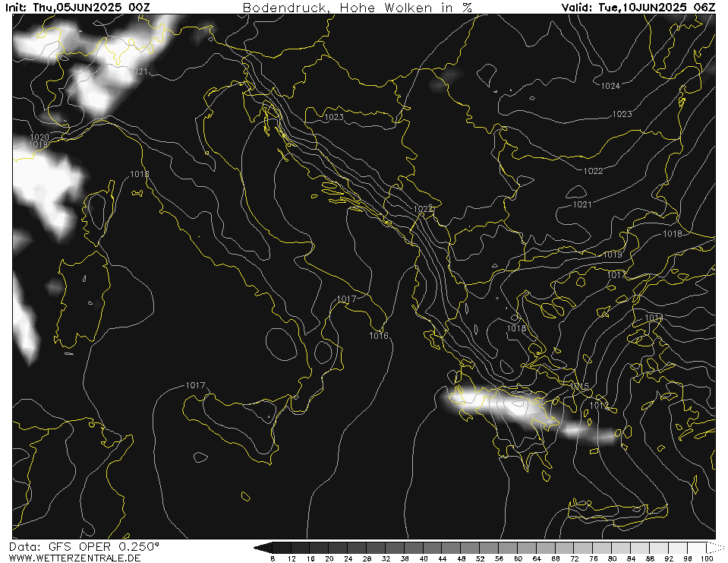Click the color scale label '40'
This screenshot has height=563, width=728.
(x=424, y=558)
